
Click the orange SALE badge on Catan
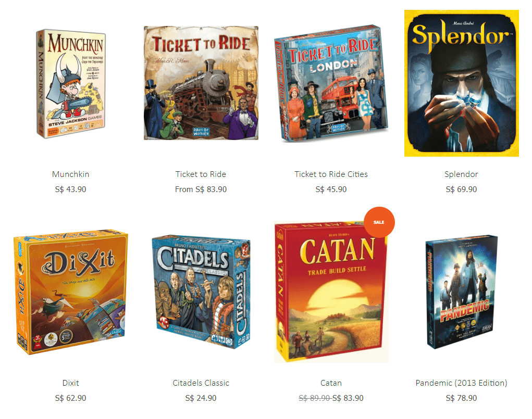[x=379, y=222]
